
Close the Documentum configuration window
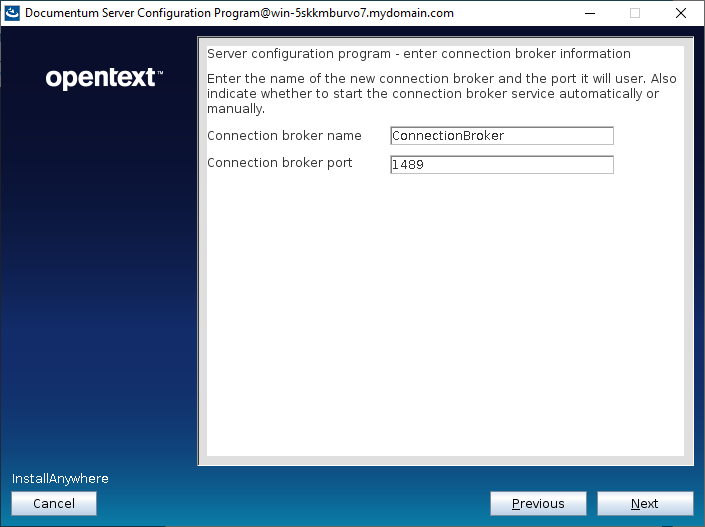click(681, 13)
